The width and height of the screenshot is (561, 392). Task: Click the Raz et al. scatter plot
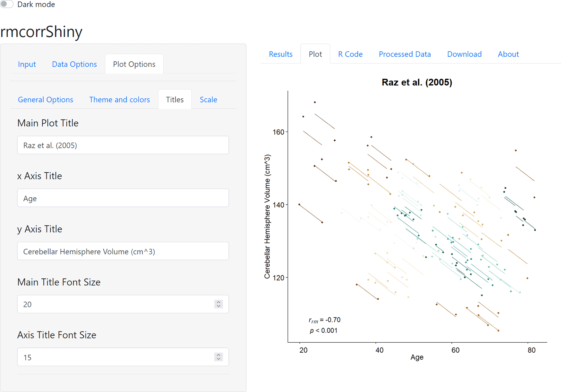click(x=417, y=218)
